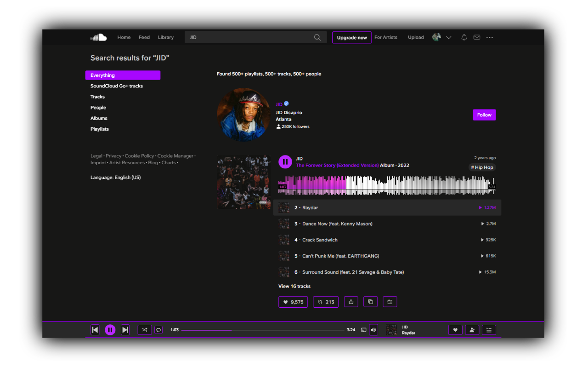Repost The Forever Story album

326,301
